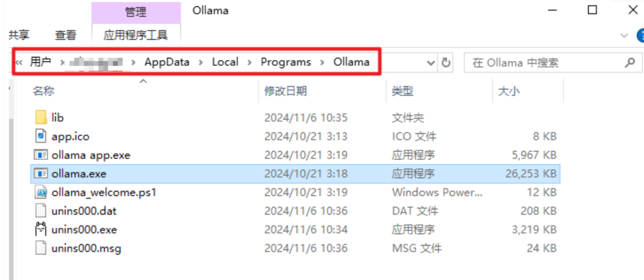Select the file name unins000.exe
This screenshot has height=280, width=644.
(84, 229)
